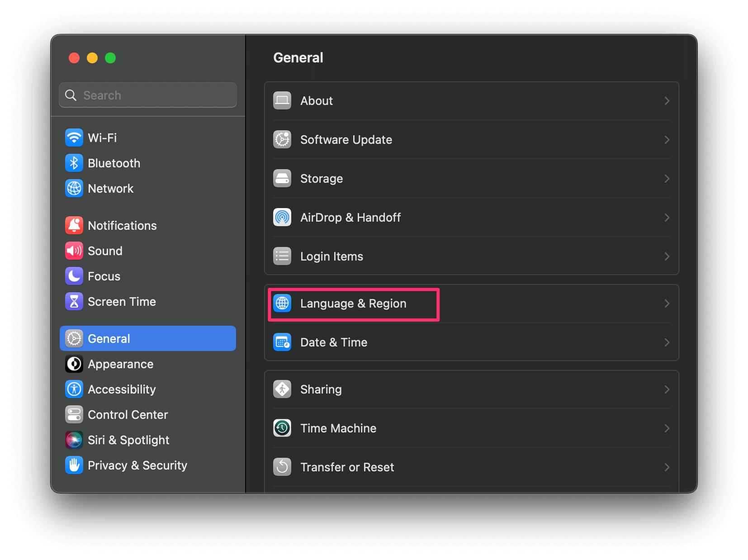Image resolution: width=748 pixels, height=560 pixels.
Task: Click into the Search field
Action: point(148,95)
